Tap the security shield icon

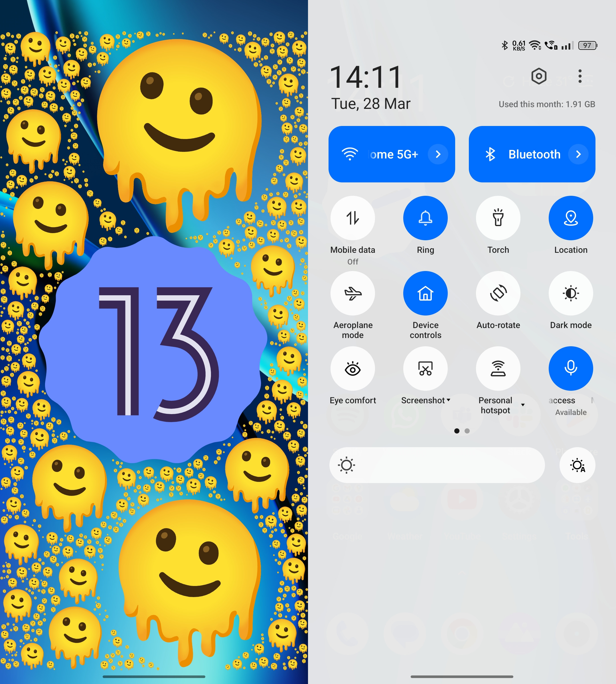coord(538,76)
